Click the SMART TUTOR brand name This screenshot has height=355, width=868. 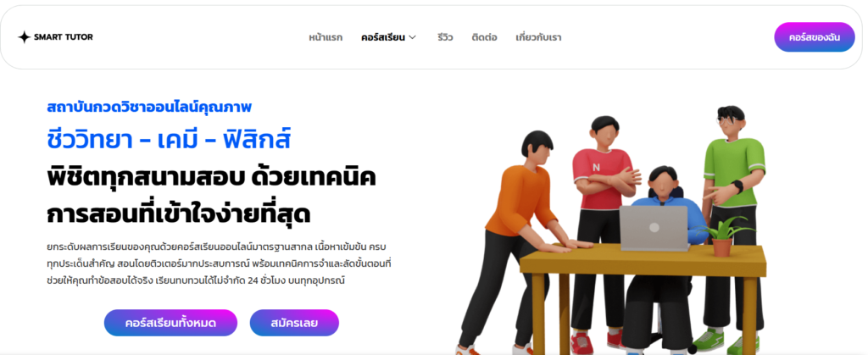click(63, 37)
